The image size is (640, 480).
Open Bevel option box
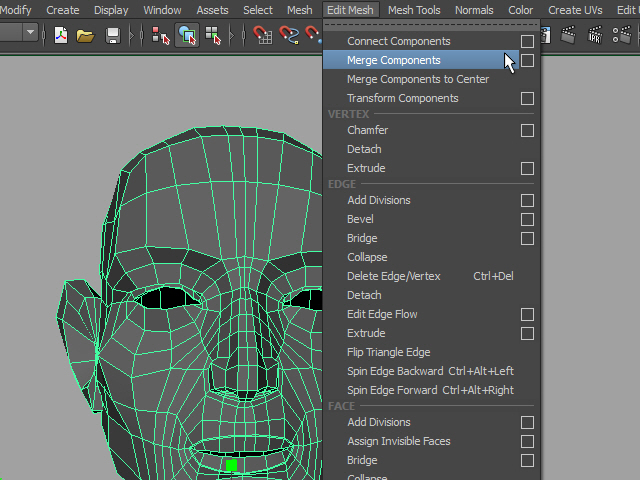tap(527, 220)
